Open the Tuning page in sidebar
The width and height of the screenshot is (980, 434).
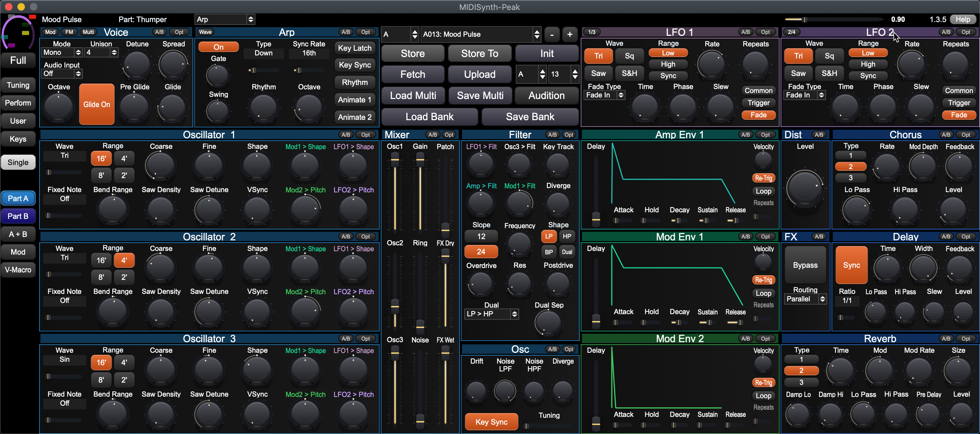tap(18, 85)
